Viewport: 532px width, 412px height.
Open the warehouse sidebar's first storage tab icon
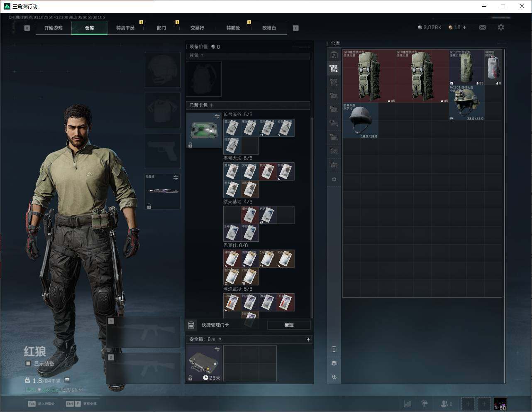(x=334, y=55)
